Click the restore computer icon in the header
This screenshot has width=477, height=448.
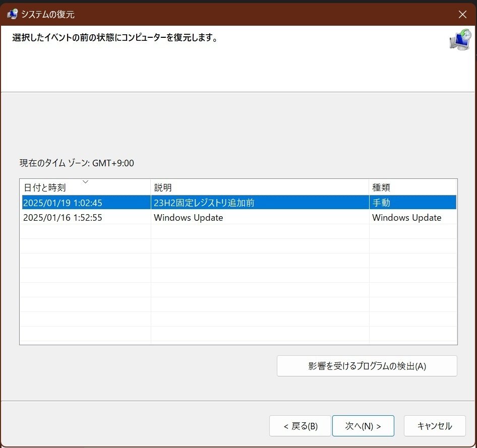point(460,39)
